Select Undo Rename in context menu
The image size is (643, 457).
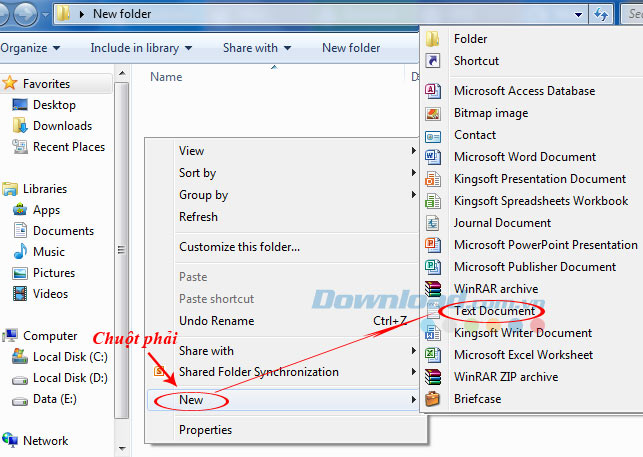point(283,321)
